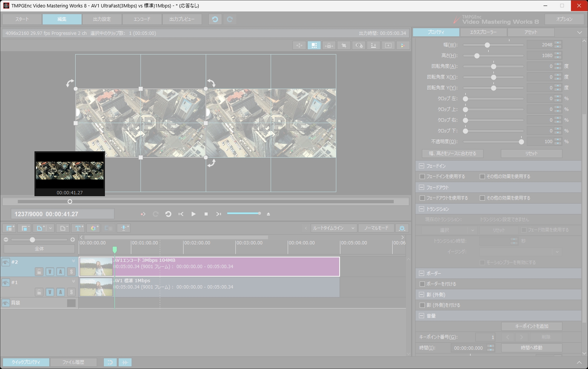
Task: Click the colored triangles playback icon
Action: point(403,45)
